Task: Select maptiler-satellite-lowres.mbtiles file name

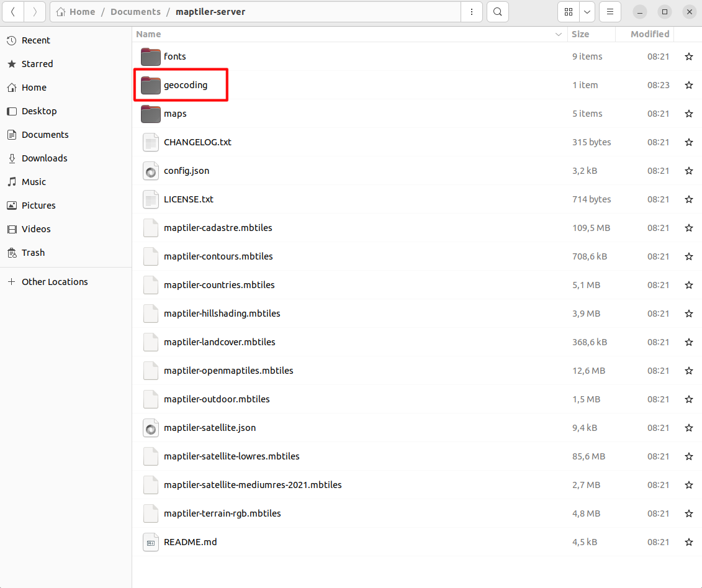Action: (232, 456)
